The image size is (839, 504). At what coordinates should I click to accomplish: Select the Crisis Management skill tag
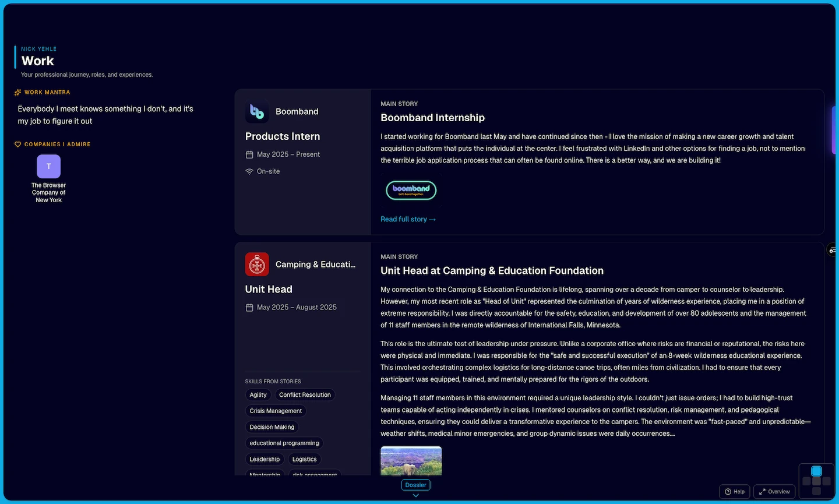(x=276, y=411)
